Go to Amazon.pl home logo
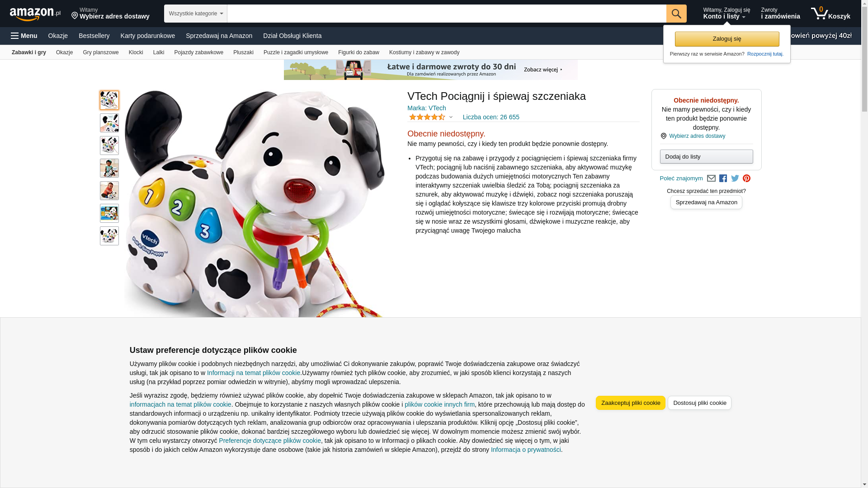This screenshot has height=488, width=868. coord(35,14)
